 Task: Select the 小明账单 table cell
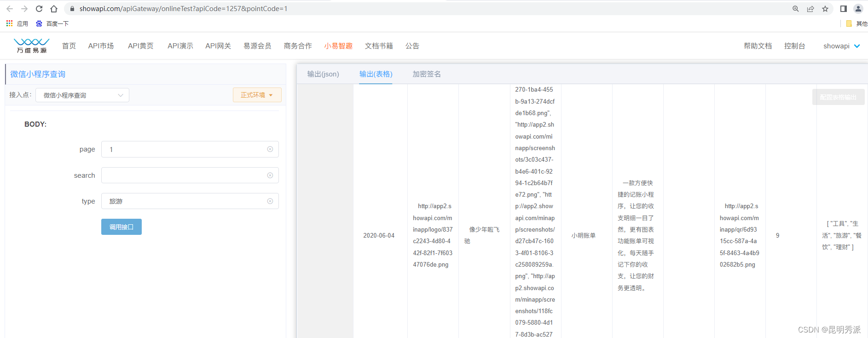(x=584, y=235)
